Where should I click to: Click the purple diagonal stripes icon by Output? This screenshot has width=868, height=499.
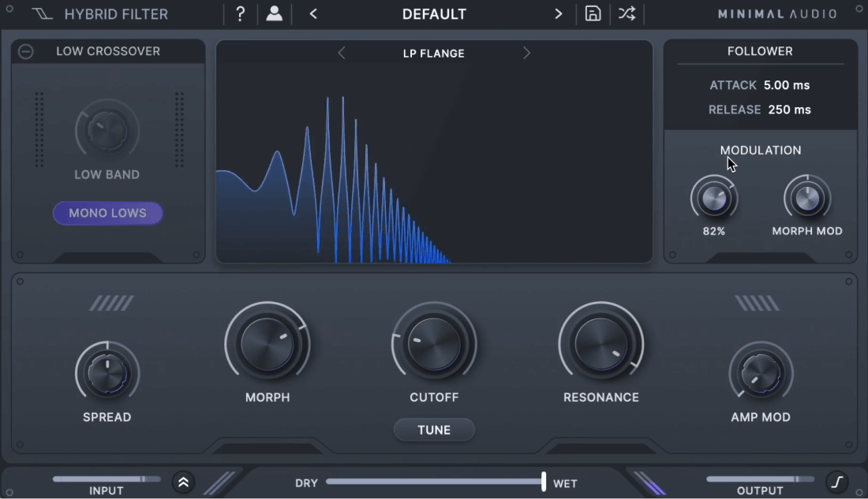(x=649, y=483)
